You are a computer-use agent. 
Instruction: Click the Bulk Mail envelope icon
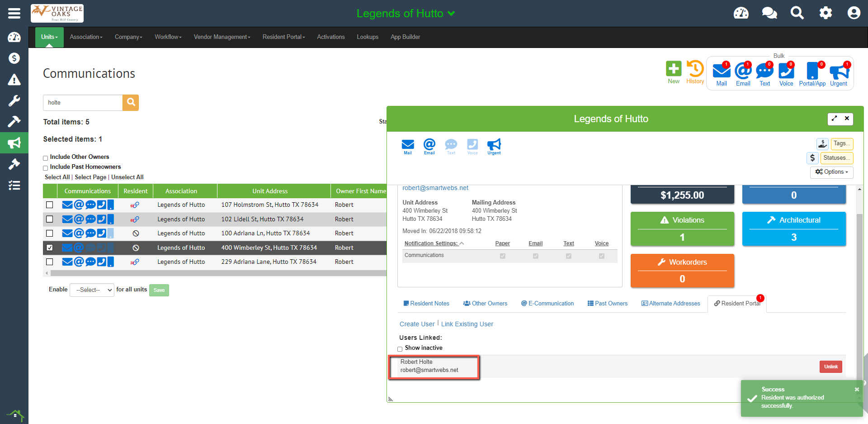point(722,71)
